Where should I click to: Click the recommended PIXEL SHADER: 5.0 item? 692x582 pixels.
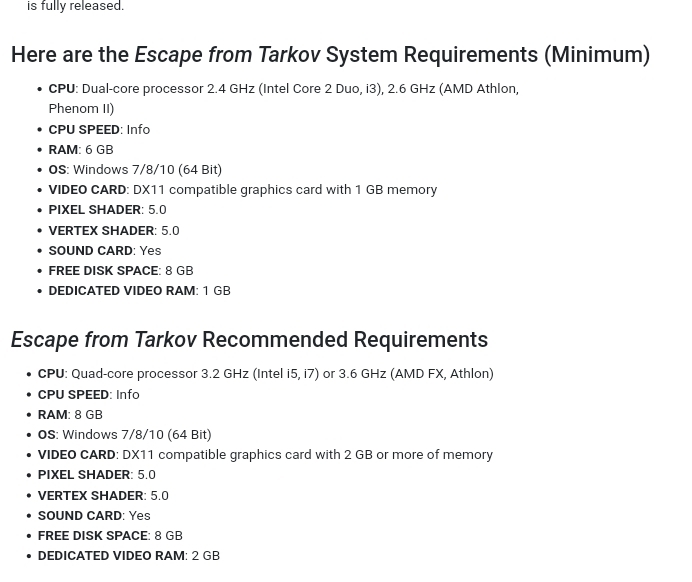[97, 475]
